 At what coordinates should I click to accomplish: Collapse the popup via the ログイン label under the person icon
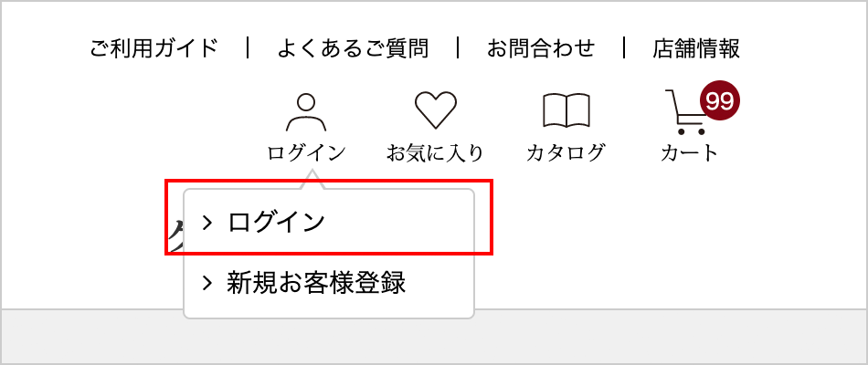pyautogui.click(x=306, y=152)
